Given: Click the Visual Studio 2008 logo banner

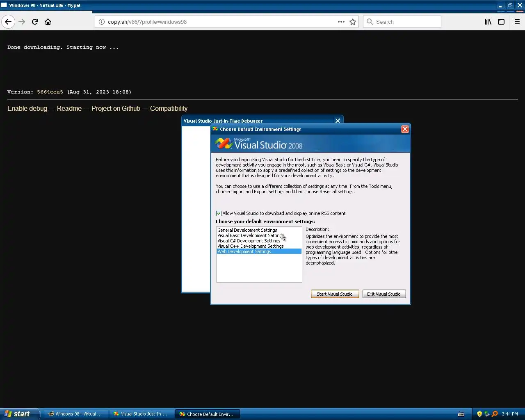Looking at the screenshot, I should pyautogui.click(x=310, y=144).
